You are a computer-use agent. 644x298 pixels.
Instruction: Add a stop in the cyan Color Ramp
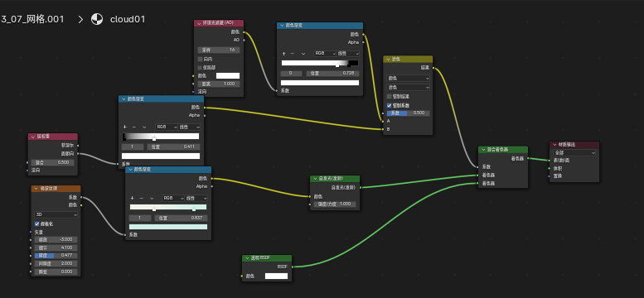click(133, 198)
